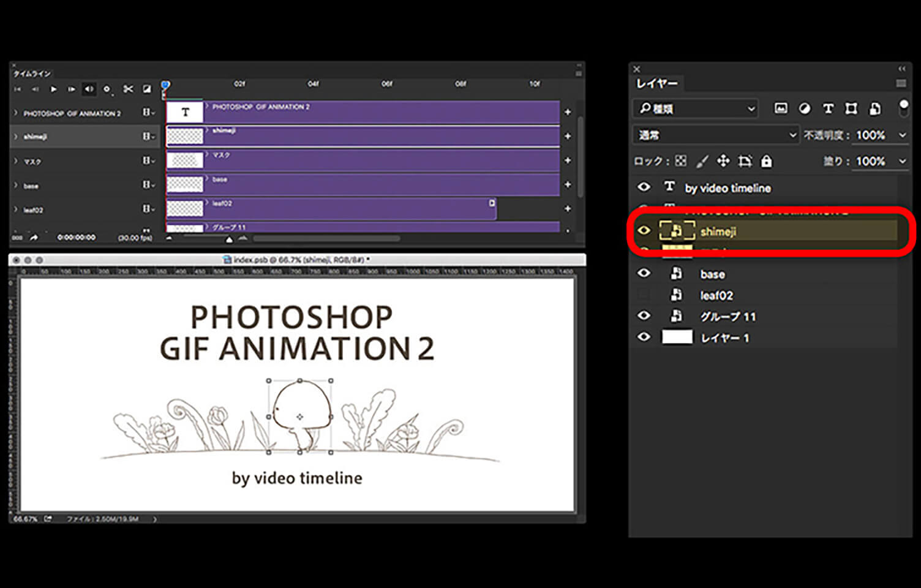This screenshot has width=921, height=588.
Task: Open timeline playback settings gear
Action: (x=107, y=89)
